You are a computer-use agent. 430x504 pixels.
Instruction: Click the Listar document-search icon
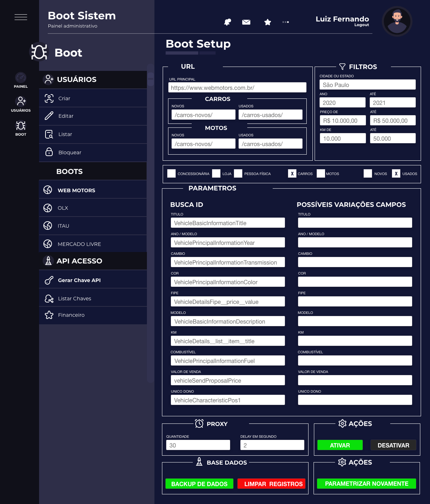tap(49, 134)
